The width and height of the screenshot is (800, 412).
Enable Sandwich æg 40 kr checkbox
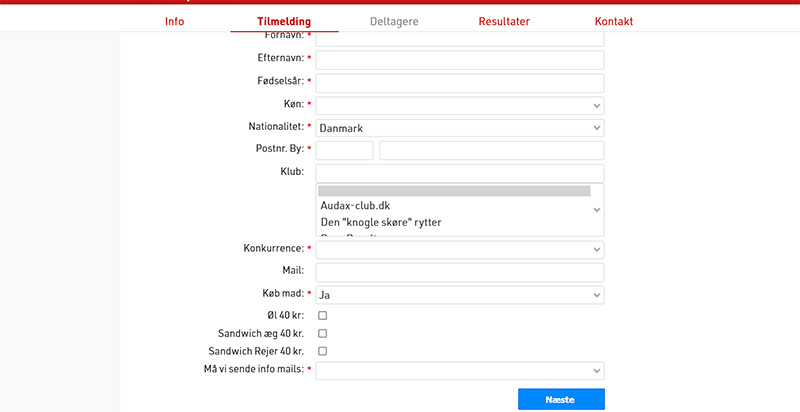[x=322, y=333]
